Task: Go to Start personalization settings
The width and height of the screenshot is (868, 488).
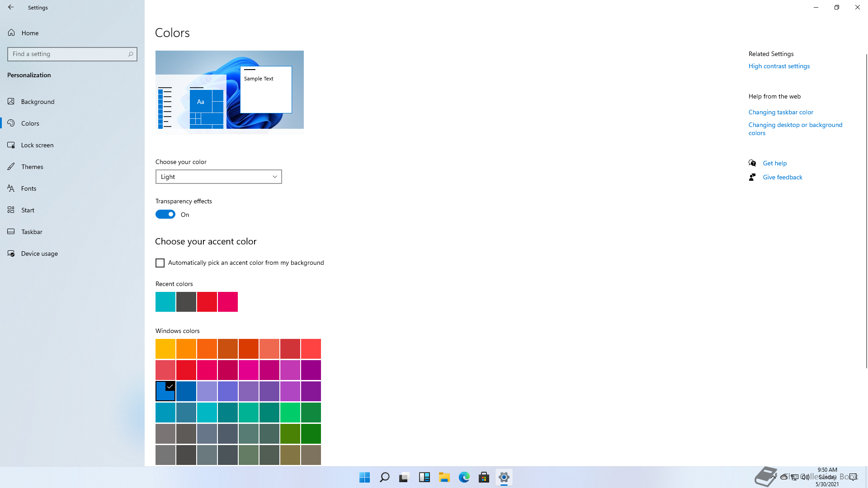Action: coord(72,210)
